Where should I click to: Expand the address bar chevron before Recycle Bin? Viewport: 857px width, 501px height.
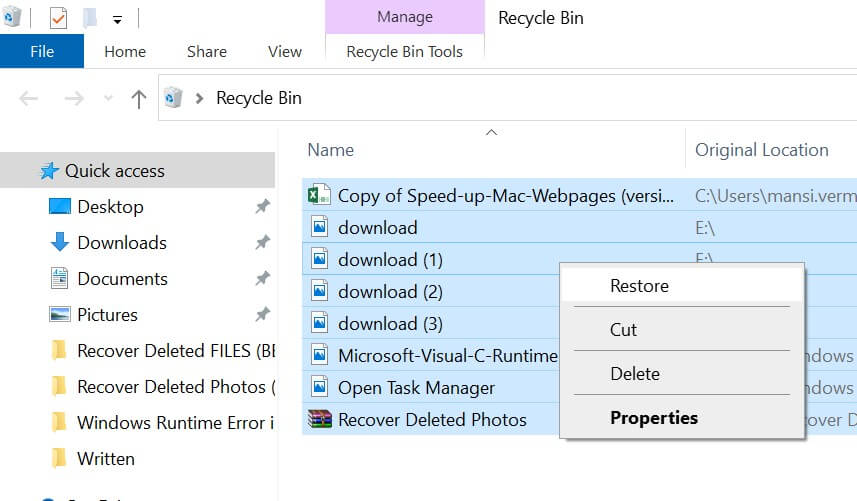(199, 98)
